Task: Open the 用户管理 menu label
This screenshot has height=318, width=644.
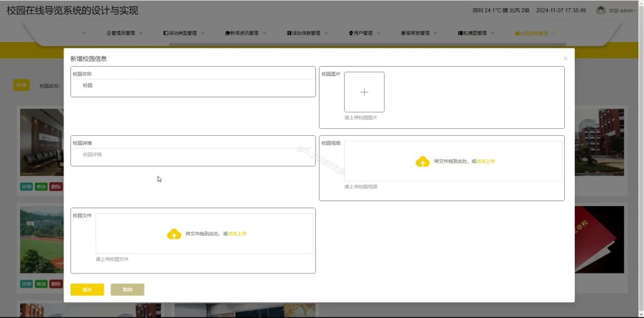Action: tap(363, 33)
